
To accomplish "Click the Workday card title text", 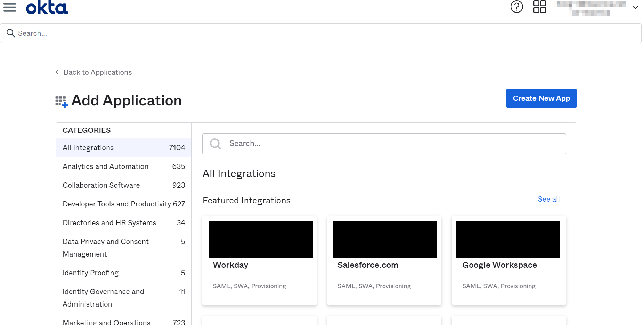I will 230,265.
